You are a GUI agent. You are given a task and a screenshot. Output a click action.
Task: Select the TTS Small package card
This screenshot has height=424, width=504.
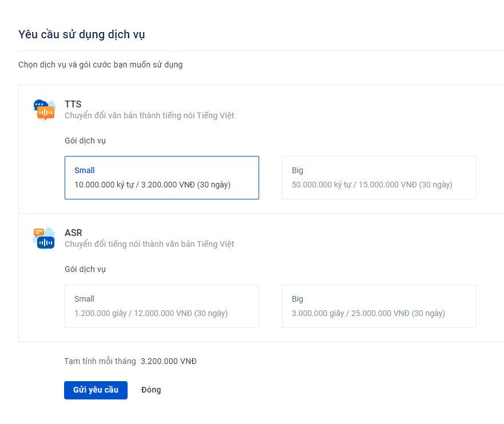(161, 178)
